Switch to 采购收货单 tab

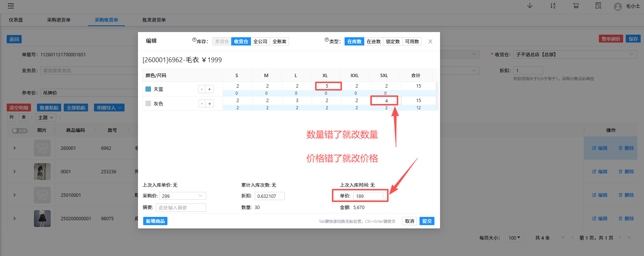[x=106, y=20]
